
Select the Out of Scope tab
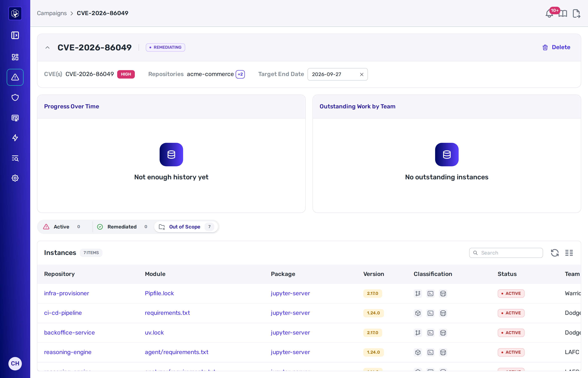point(186,227)
